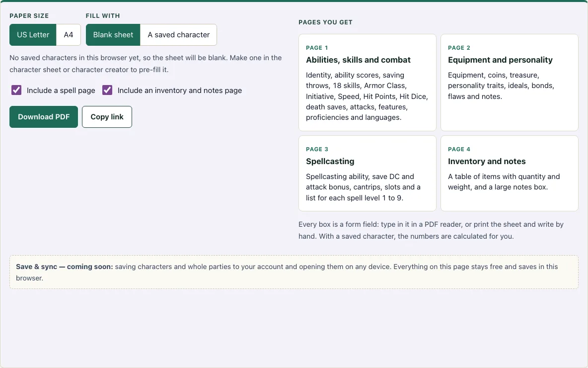Click the Download PDF button

[44, 117]
